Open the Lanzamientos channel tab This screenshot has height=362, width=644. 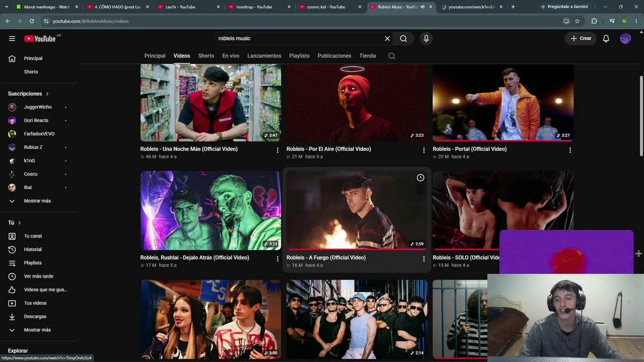[264, 56]
